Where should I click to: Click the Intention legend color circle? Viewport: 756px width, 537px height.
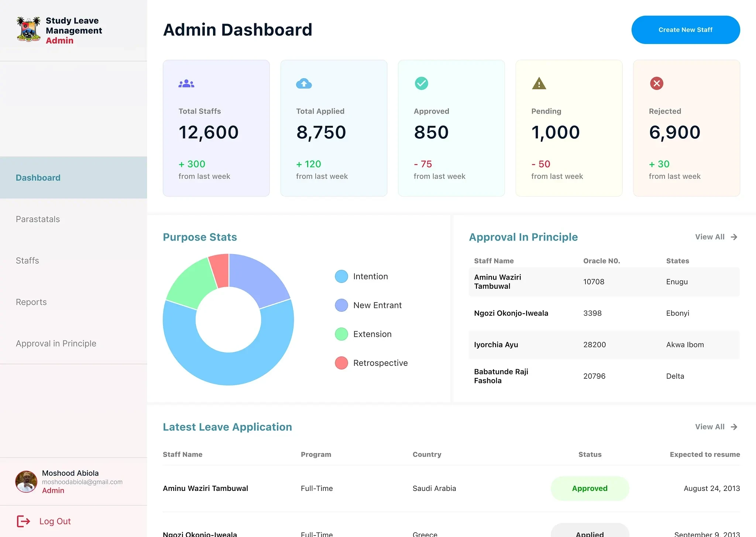(341, 277)
